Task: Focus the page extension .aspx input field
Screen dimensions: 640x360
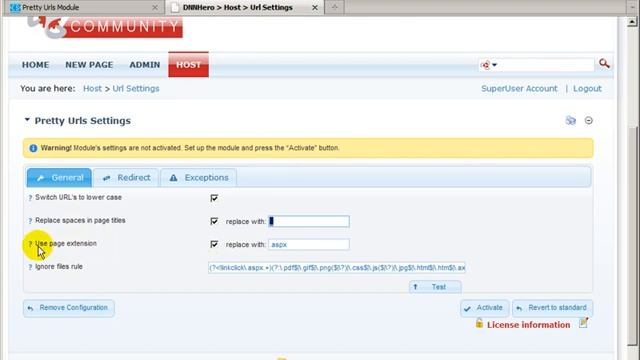Action: pos(309,244)
